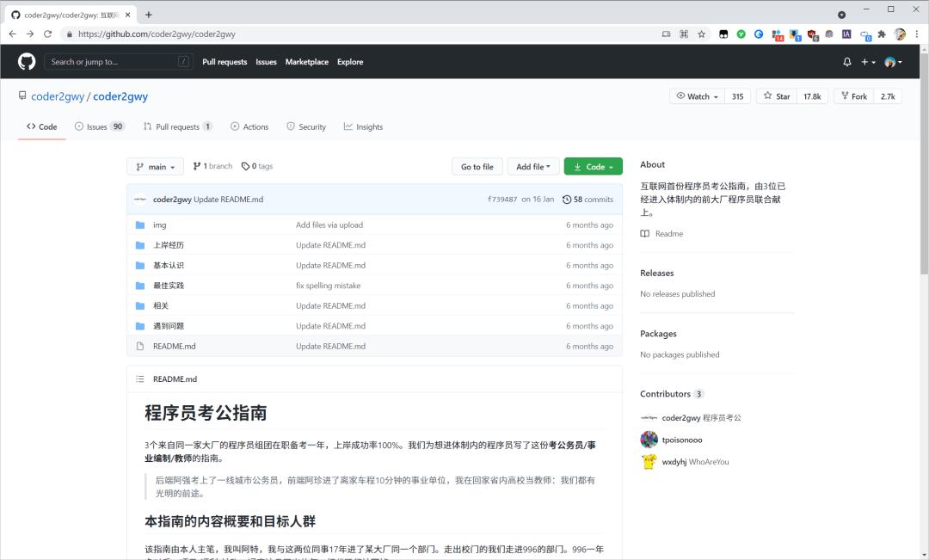The image size is (929, 560).
Task: Switch to the repository Pull requests tab
Action: [178, 126]
